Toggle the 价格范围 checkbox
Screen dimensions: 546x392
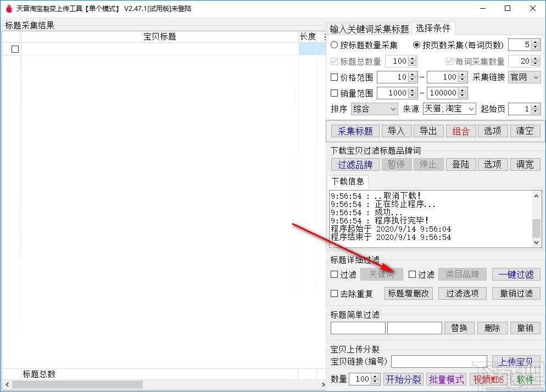pyautogui.click(x=334, y=77)
